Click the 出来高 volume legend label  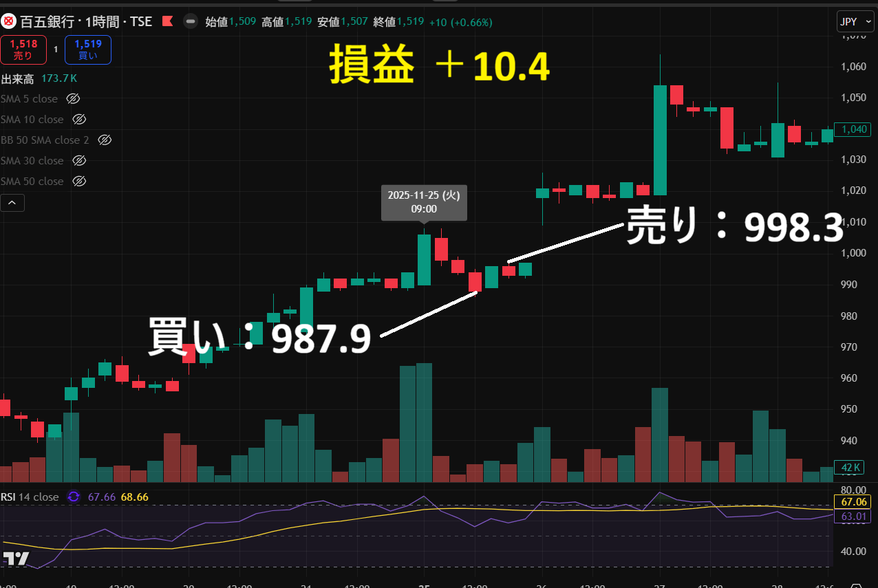pos(18,79)
